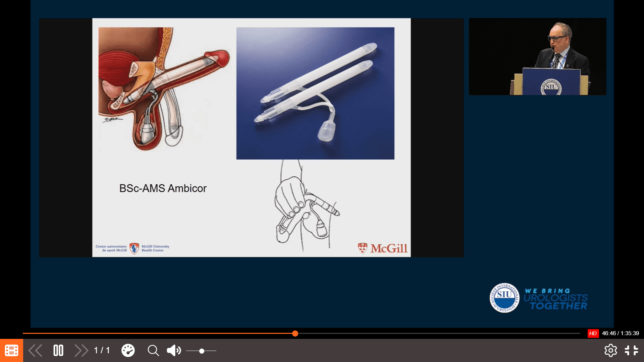Viewport: 644px width, 362px height.
Task: Mute the audio speaker icon
Action: coord(174,351)
